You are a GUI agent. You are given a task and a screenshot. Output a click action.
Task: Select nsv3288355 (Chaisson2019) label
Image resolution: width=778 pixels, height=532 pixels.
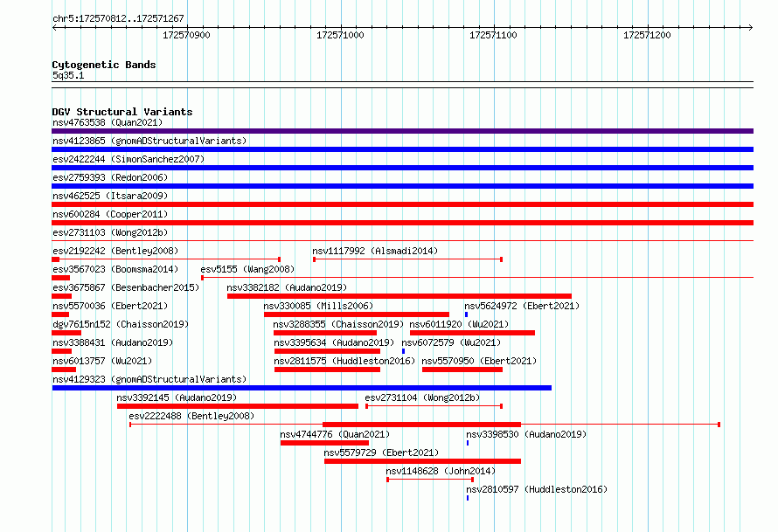pos(338,324)
